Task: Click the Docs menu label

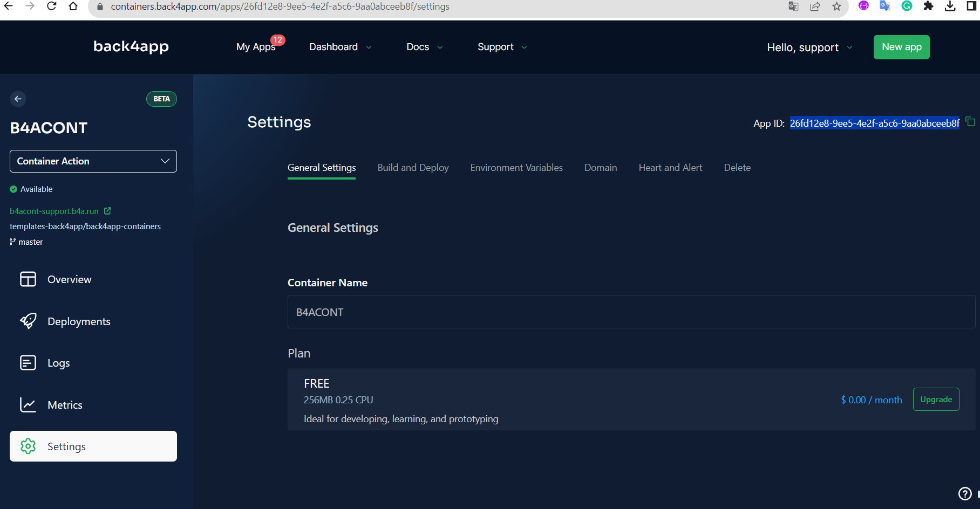Action: click(418, 47)
